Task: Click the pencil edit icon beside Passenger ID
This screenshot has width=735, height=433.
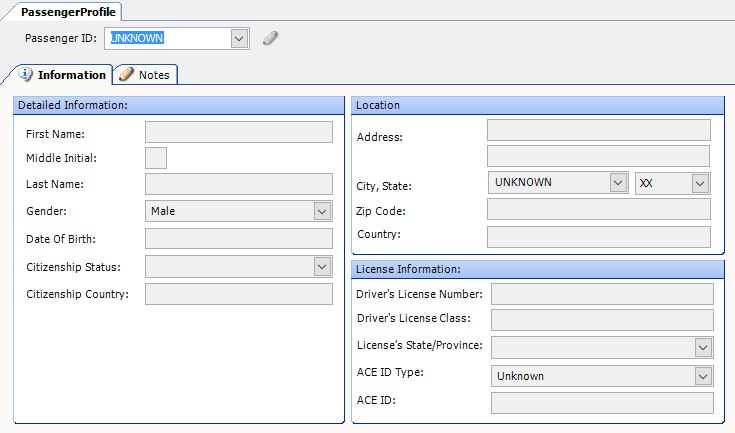Action: [270, 39]
